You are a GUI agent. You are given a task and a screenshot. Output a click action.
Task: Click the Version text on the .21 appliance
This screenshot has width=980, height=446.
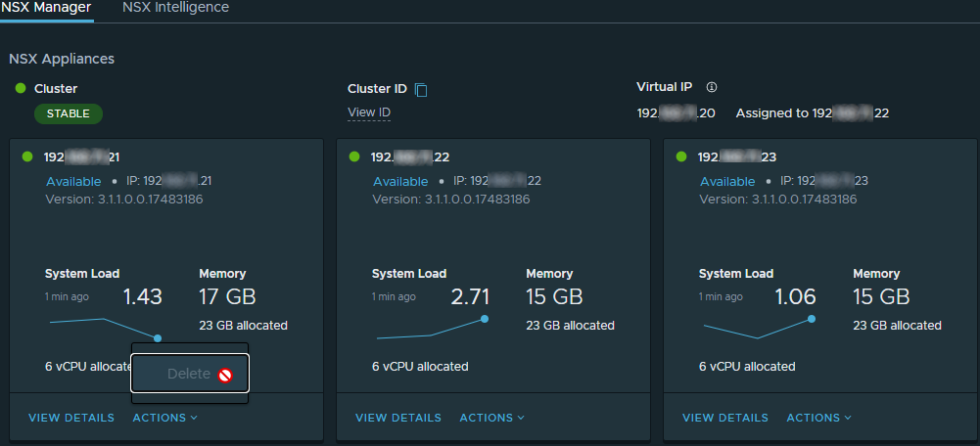click(x=124, y=200)
